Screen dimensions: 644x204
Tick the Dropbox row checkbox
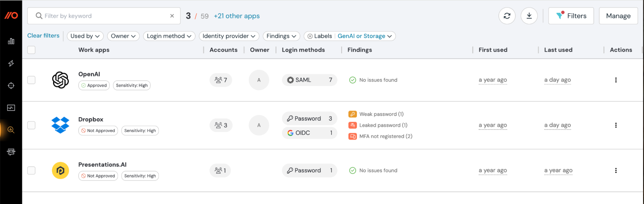31,125
